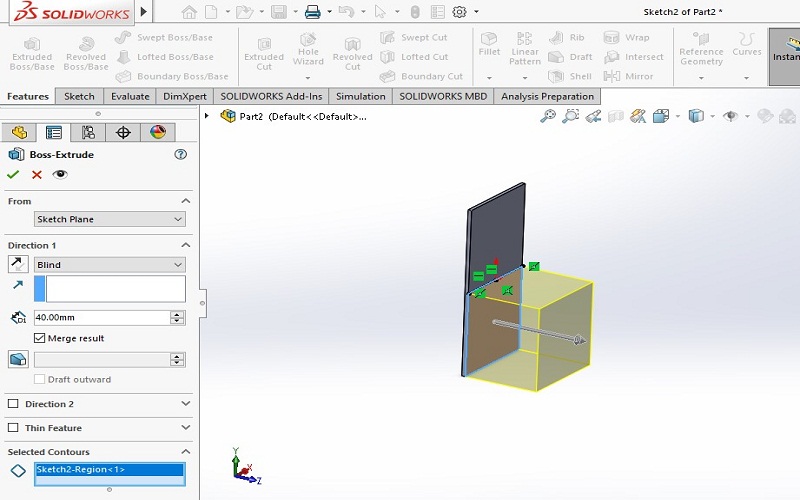Undo the last action
Image resolution: width=800 pixels, height=500 pixels.
tap(346, 12)
